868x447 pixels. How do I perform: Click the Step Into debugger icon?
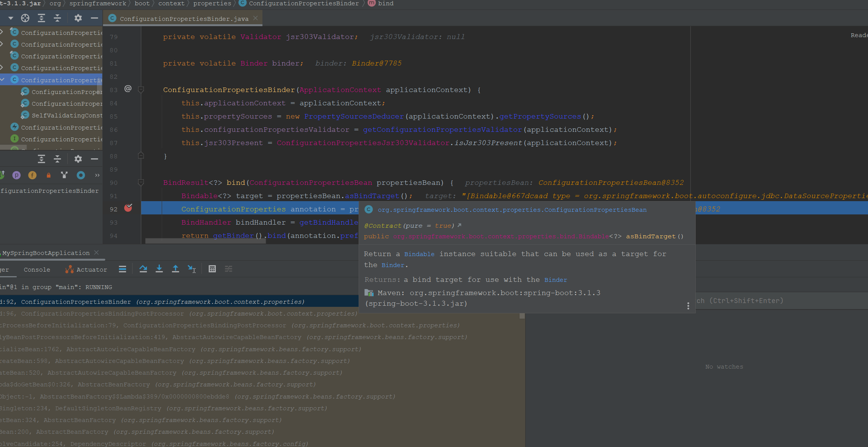[159, 269]
